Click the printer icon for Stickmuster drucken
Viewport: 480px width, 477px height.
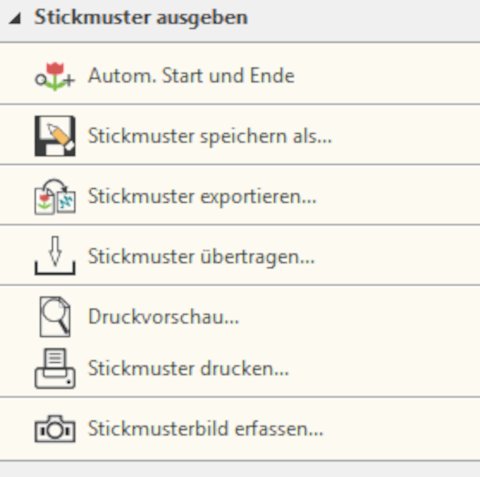[x=55, y=368]
